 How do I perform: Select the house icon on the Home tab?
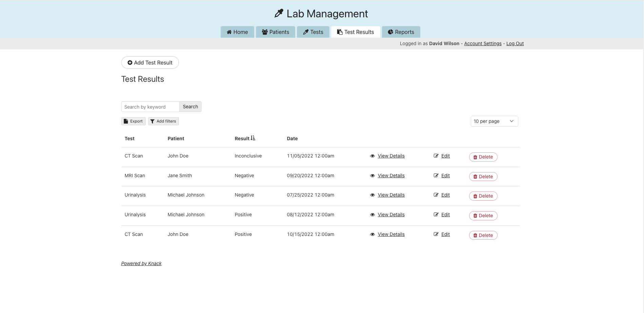click(229, 32)
